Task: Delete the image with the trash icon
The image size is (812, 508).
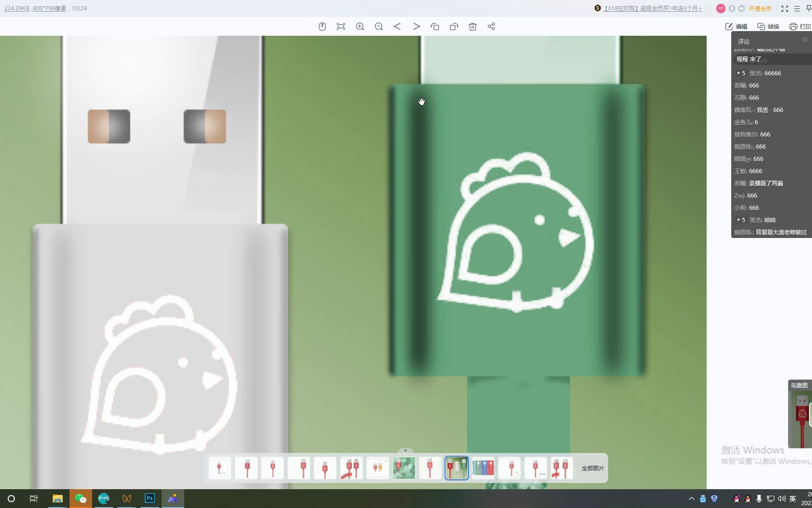Action: click(473, 27)
